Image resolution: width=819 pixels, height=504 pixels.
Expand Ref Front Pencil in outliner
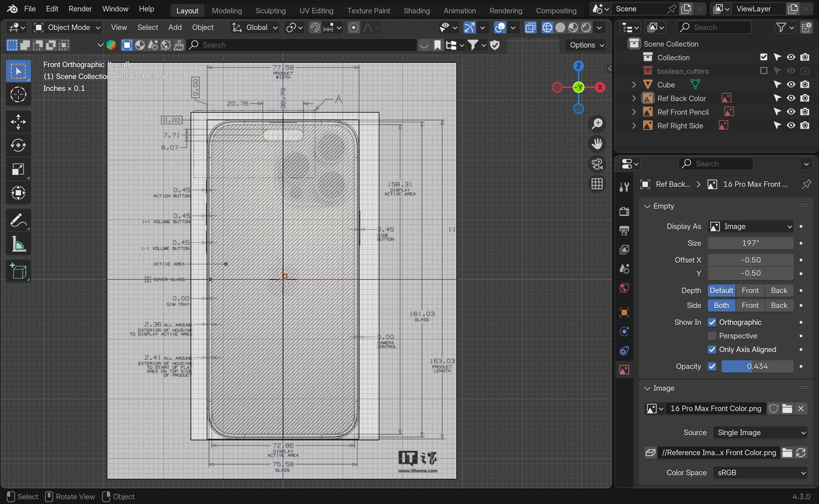click(634, 112)
